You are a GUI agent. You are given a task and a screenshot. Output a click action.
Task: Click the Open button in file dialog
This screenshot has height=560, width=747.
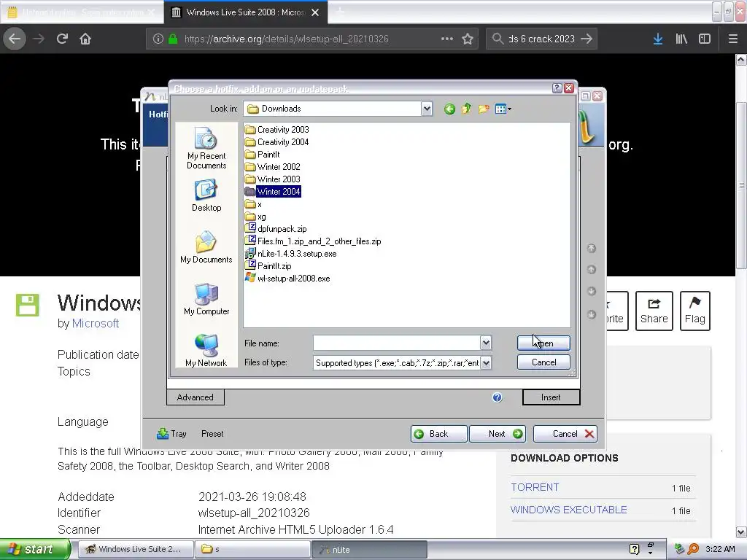click(543, 343)
